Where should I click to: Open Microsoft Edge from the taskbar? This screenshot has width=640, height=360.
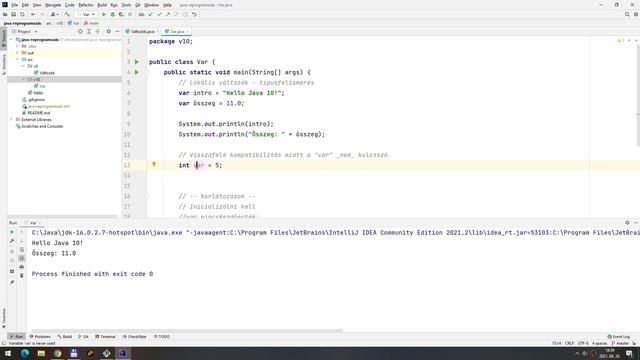tap(24, 353)
